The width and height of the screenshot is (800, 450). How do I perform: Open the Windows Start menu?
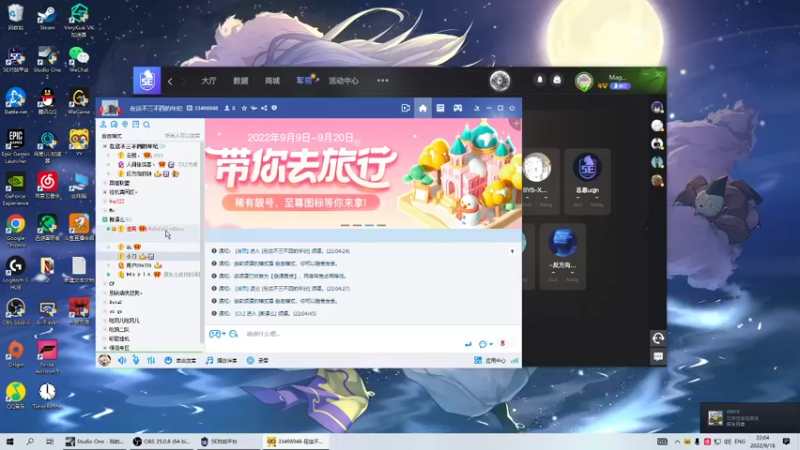tap(10, 441)
